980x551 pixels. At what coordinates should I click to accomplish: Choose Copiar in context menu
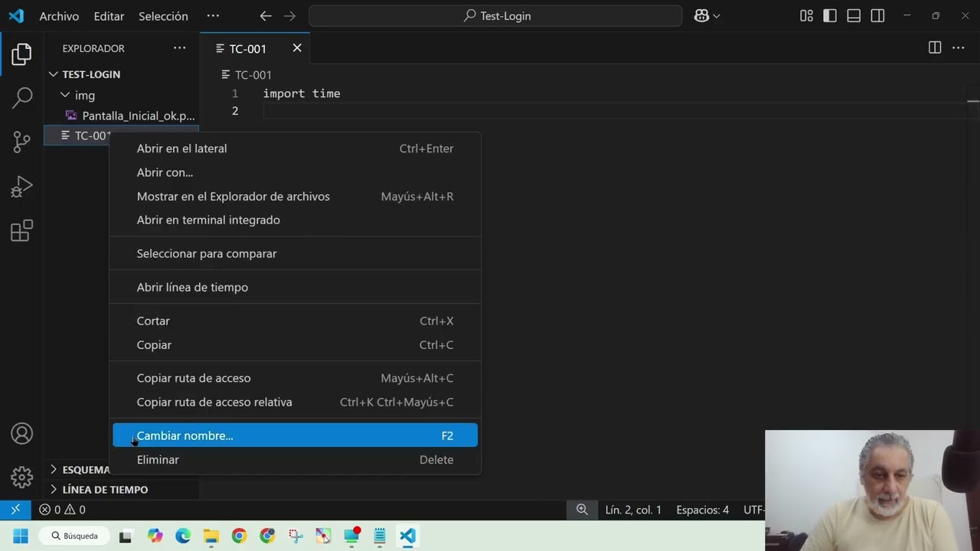[295, 344]
